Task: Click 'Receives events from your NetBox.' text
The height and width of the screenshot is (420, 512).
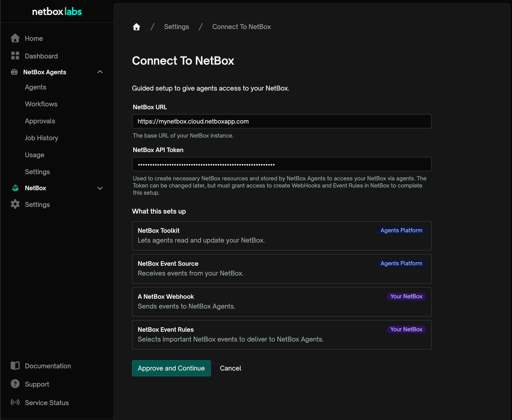Action: tap(191, 273)
